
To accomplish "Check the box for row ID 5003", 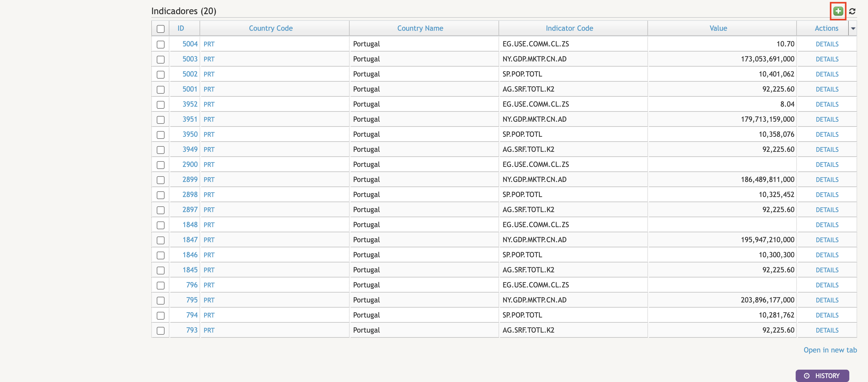I will click(161, 59).
